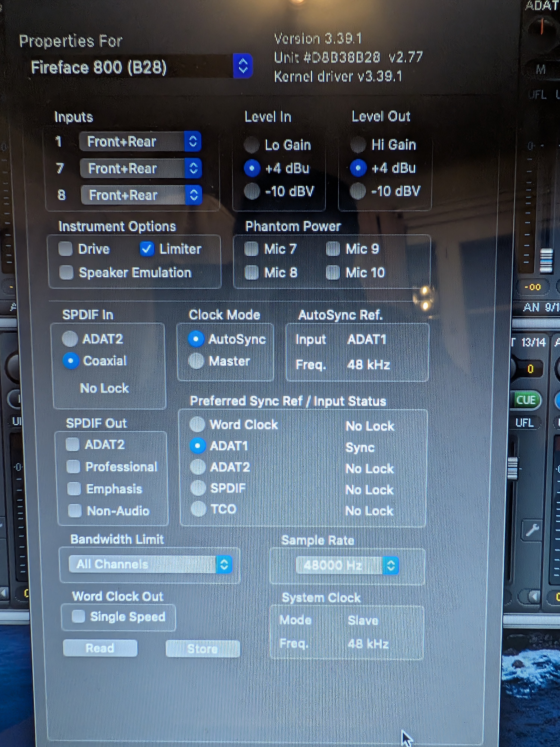
Task: Set Clock Mode to Master
Action: point(196,361)
